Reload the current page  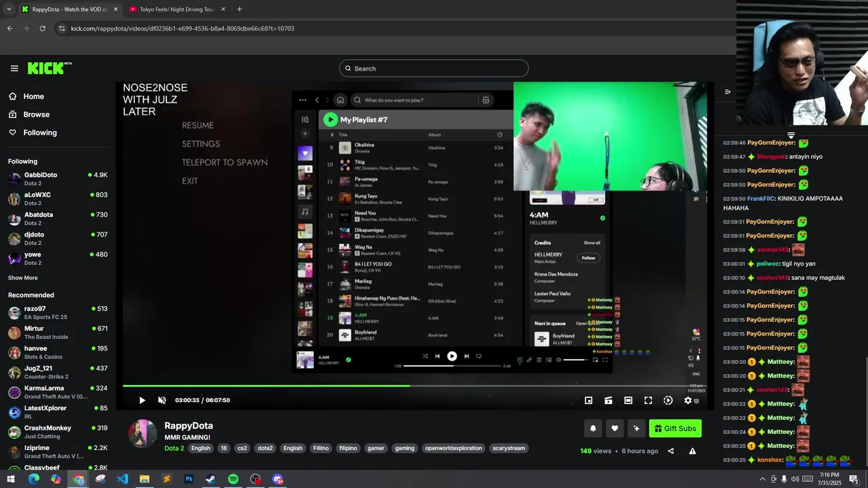click(42, 28)
